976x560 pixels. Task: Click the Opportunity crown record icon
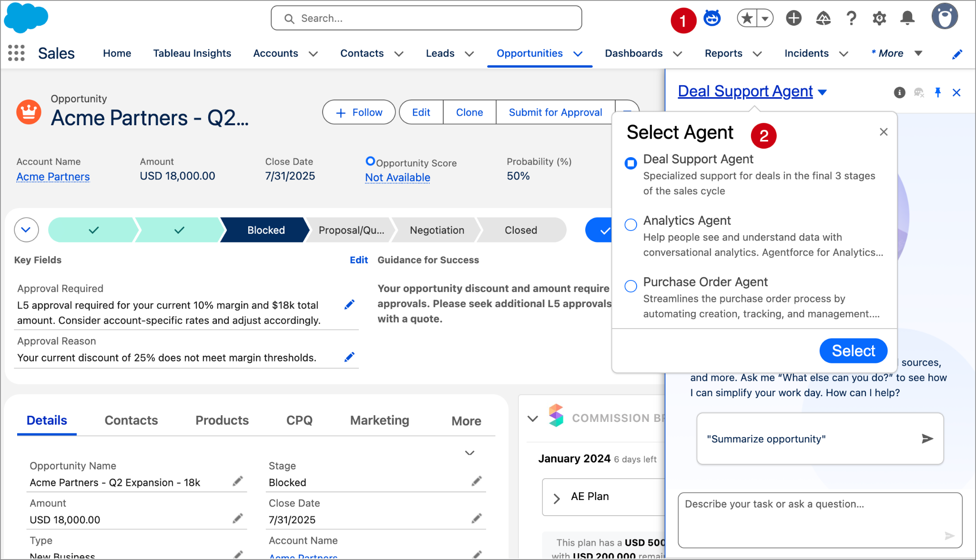click(x=29, y=111)
